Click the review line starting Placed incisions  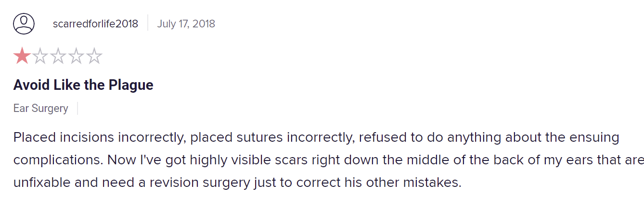[x=316, y=137]
